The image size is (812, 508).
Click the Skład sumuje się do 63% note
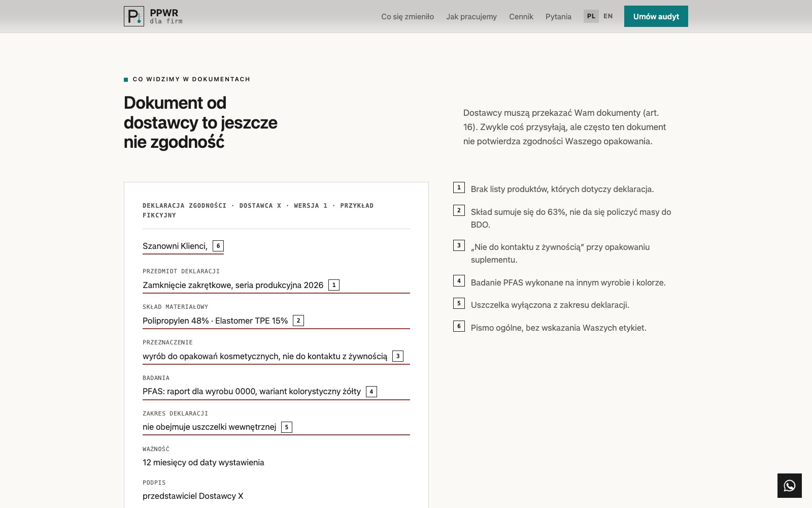tap(571, 218)
